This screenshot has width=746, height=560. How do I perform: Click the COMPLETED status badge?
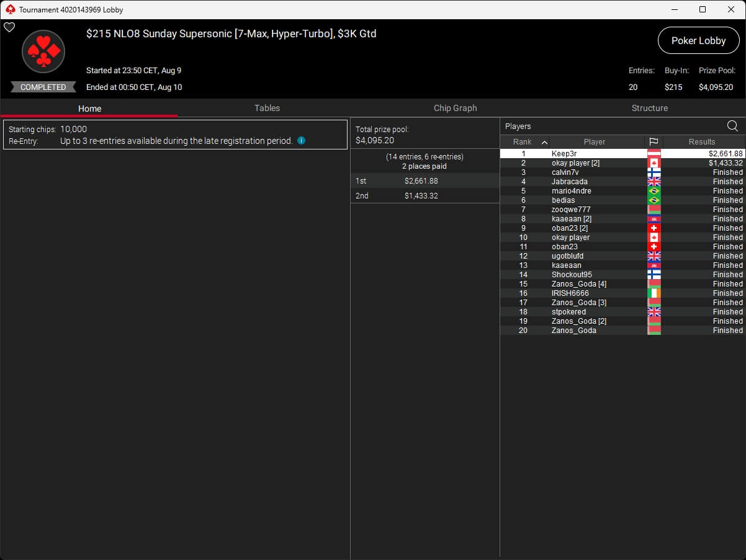pos(43,87)
